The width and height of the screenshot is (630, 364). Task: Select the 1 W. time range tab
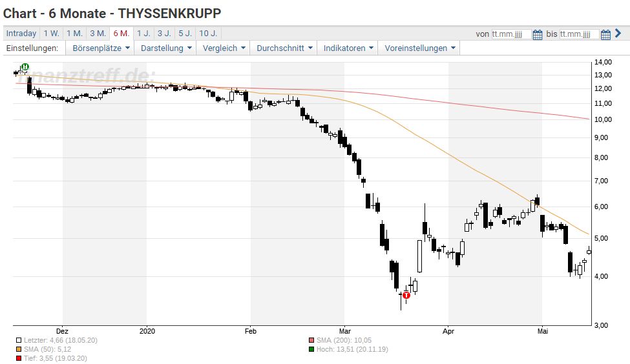52,34
